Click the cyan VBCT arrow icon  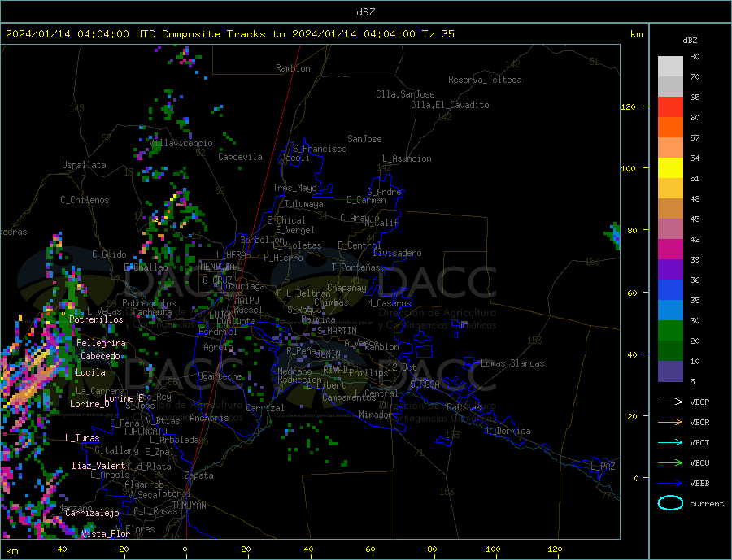point(670,442)
